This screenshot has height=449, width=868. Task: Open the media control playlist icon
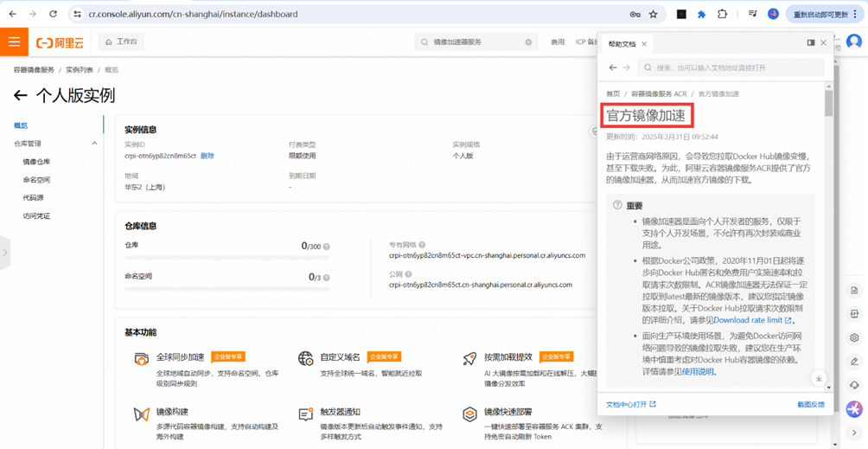tap(752, 15)
